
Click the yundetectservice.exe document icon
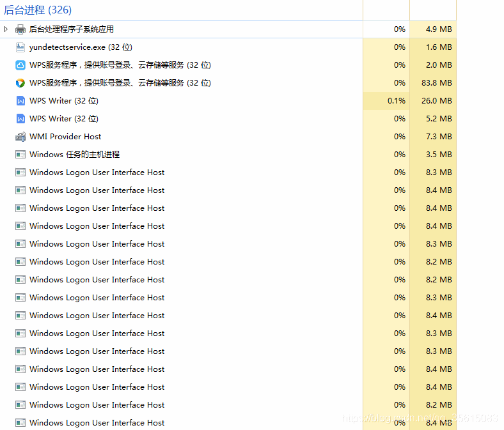click(x=20, y=47)
